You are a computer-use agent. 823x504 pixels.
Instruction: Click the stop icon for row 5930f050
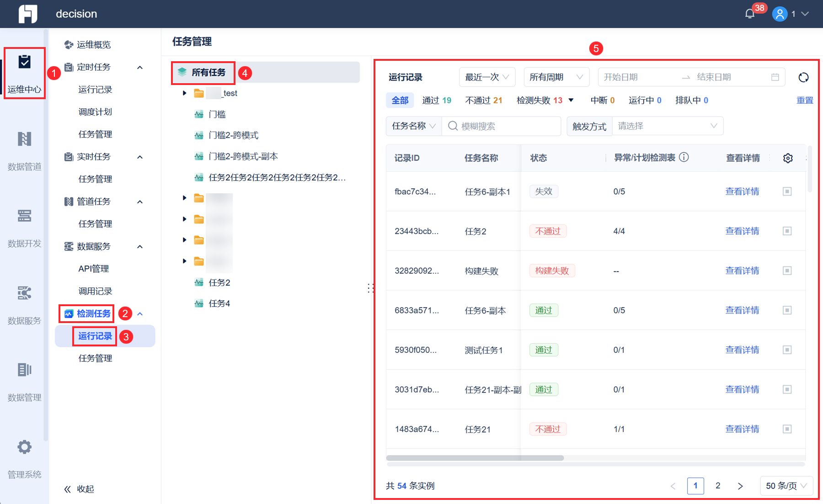pyautogui.click(x=787, y=350)
